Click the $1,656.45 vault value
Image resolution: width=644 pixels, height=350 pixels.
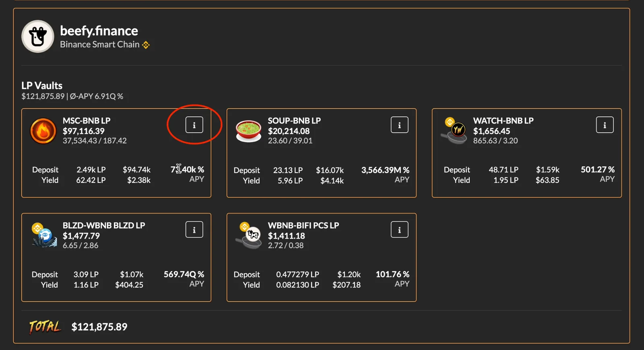point(491,131)
